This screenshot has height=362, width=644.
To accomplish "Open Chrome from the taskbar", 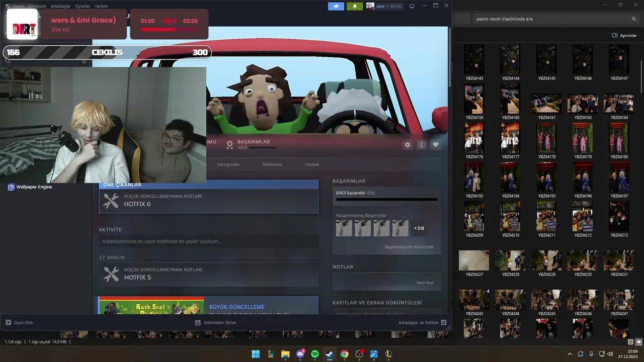I will [344, 354].
